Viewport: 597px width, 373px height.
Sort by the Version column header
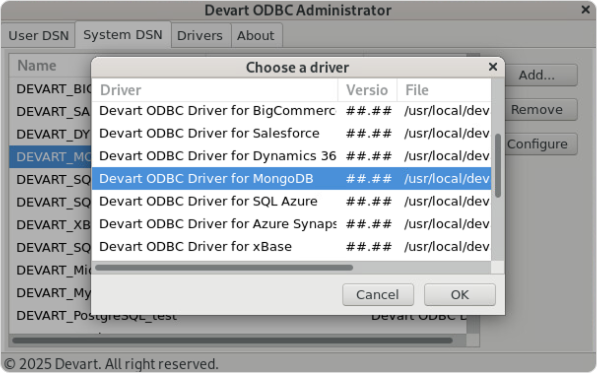[x=367, y=90]
